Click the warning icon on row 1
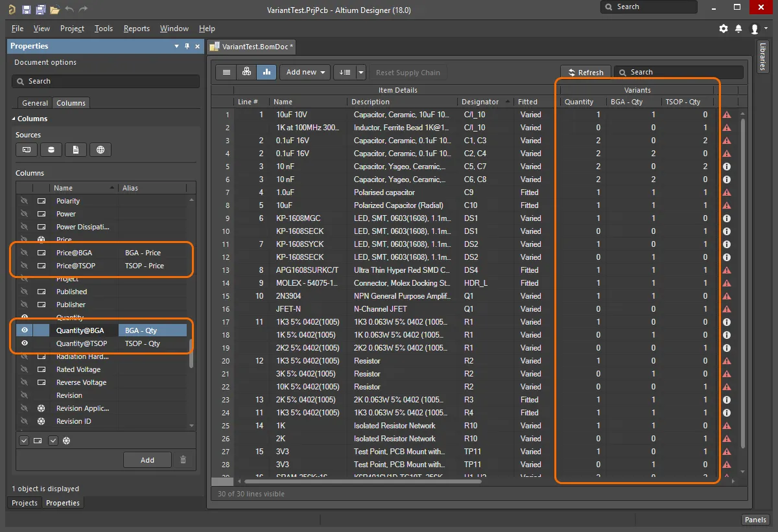 727,115
